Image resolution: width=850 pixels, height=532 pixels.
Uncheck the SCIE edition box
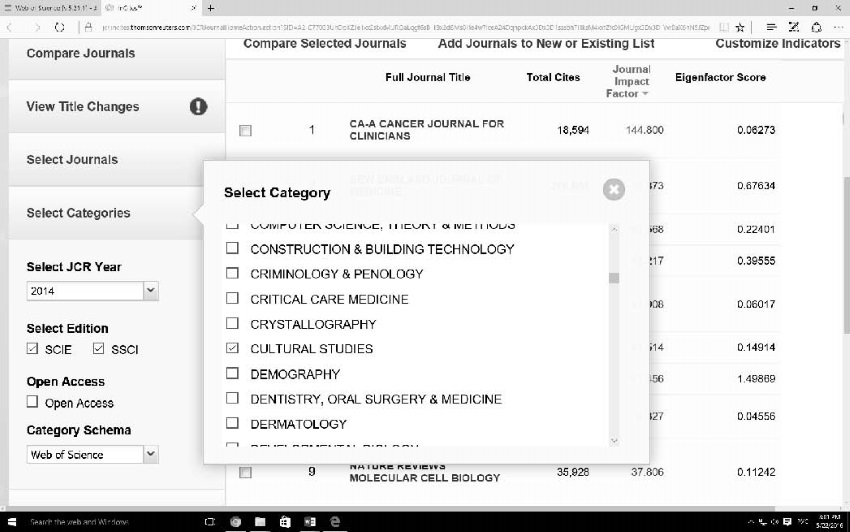point(33,348)
